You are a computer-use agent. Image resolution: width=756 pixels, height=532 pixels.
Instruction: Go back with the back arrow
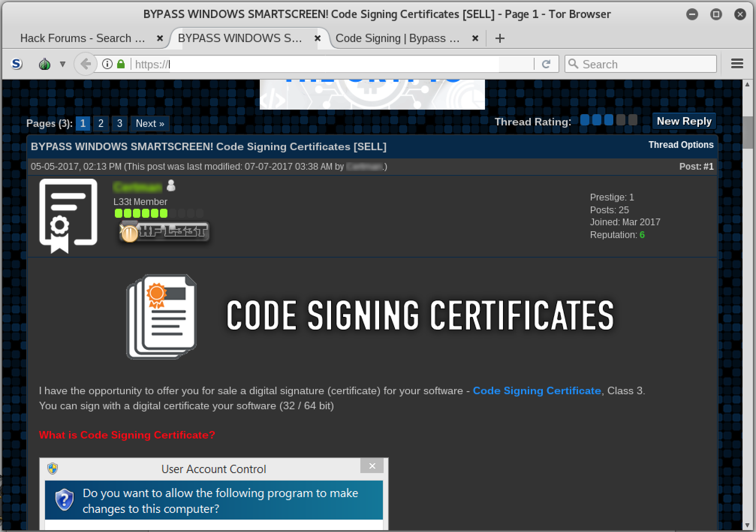click(86, 64)
